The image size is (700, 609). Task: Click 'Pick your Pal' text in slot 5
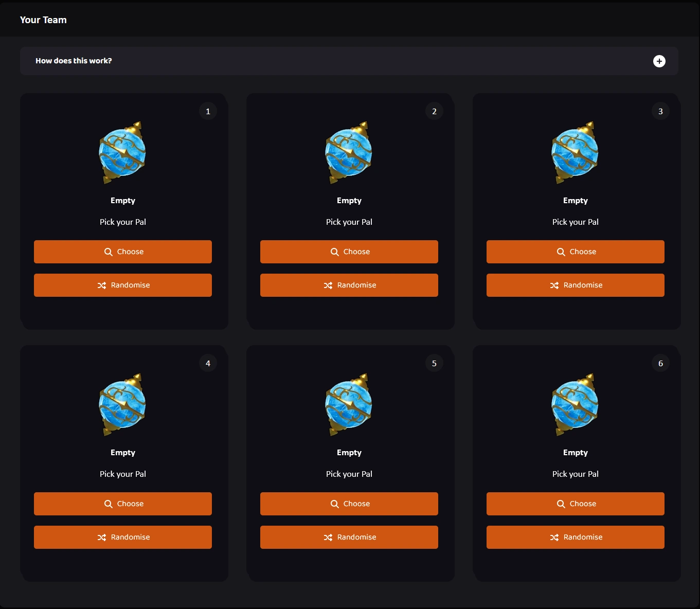pos(349,474)
